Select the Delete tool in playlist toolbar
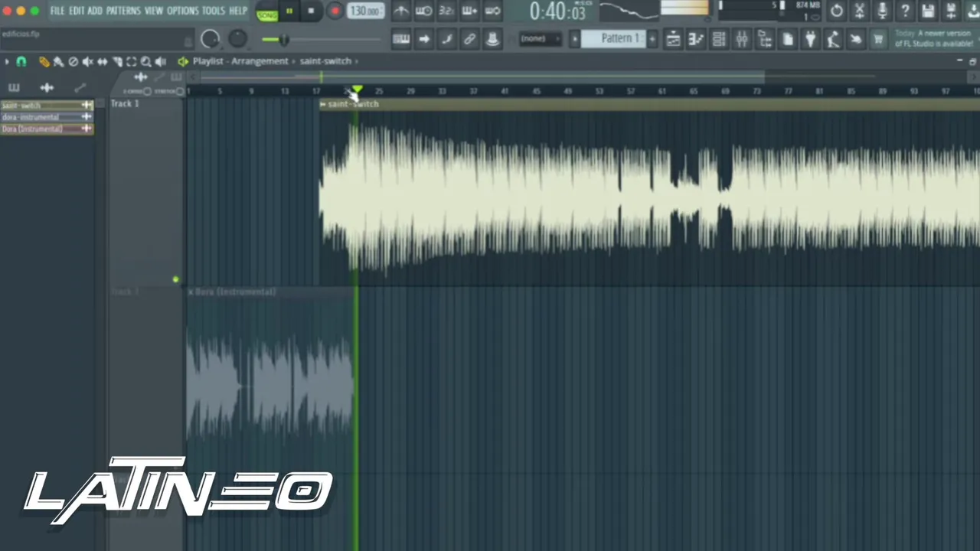Image resolution: width=980 pixels, height=551 pixels. pyautogui.click(x=73, y=61)
